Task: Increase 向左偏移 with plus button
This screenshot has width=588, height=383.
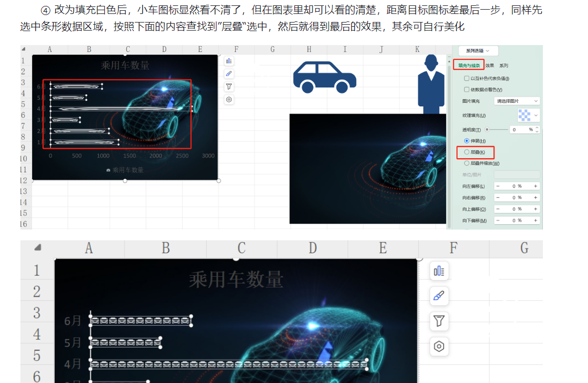Action: coord(535,186)
